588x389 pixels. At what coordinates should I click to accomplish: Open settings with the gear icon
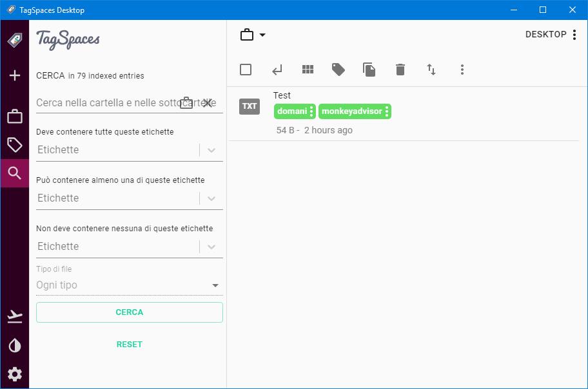(15, 374)
